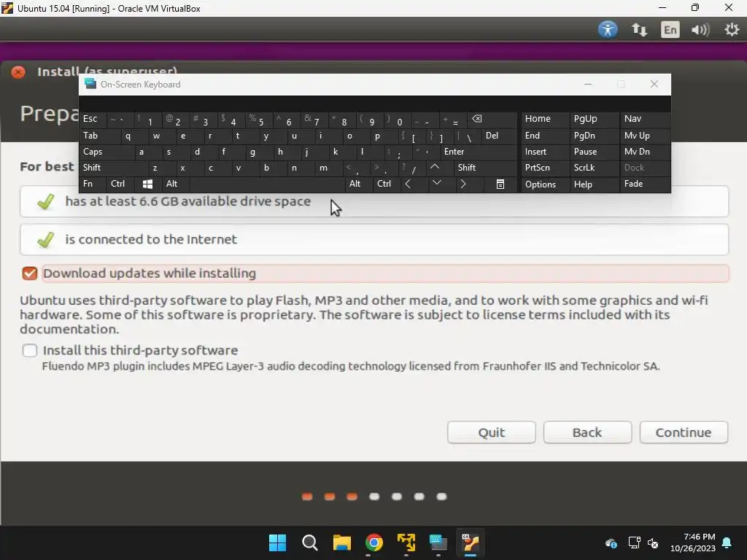The height and width of the screenshot is (560, 747).
Task: Tap the PgUp key on On-Screen Keyboard
Action: pos(595,119)
